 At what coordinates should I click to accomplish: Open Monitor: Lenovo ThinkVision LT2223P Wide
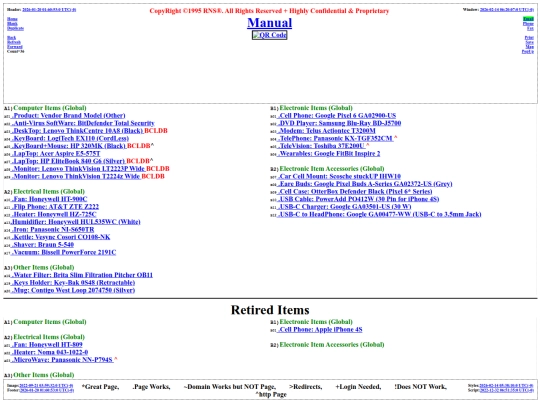[x=79, y=169]
